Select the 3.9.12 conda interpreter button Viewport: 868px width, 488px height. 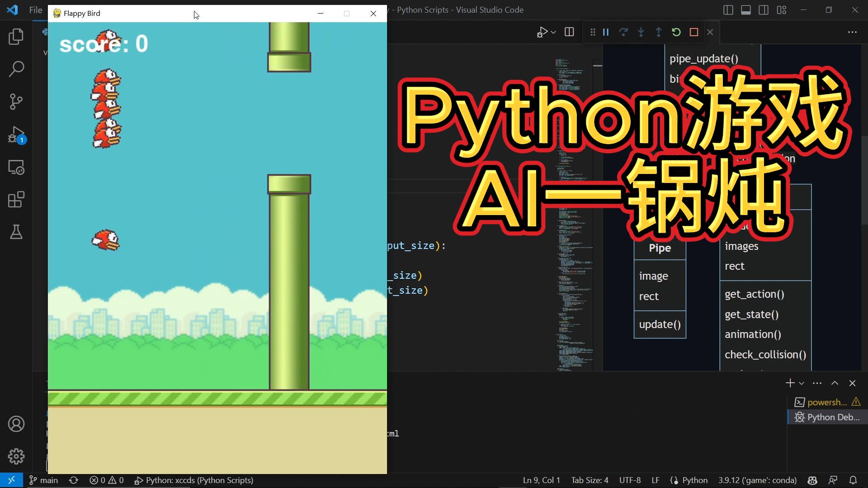757,480
